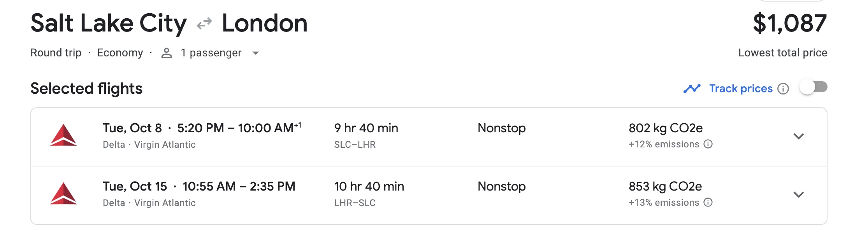This screenshot has width=868, height=245.
Task: Open the info icon beside Track prices
Action: click(x=783, y=89)
